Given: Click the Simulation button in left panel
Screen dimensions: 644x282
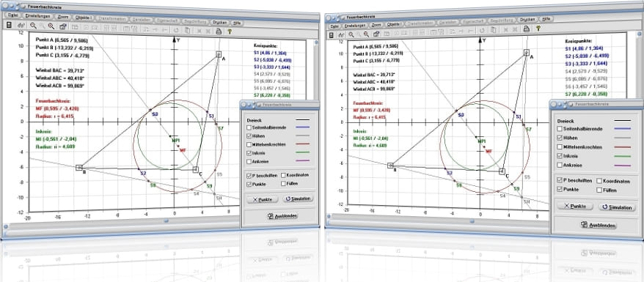Looking at the screenshot, I should (x=298, y=198).
